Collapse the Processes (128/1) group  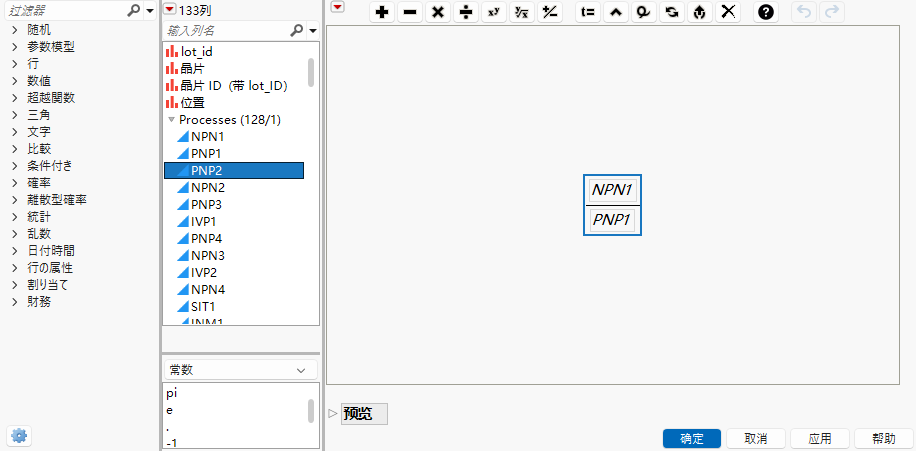(x=171, y=120)
